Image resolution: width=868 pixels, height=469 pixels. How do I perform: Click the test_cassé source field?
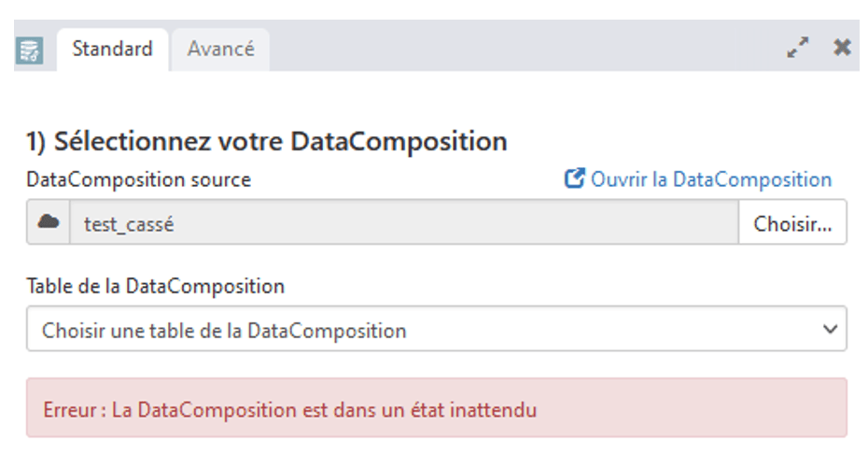404,222
